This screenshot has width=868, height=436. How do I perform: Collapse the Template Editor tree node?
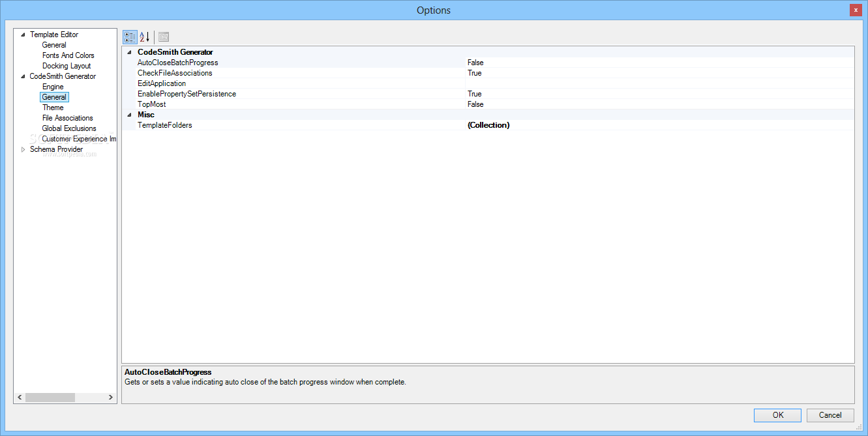[23, 35]
